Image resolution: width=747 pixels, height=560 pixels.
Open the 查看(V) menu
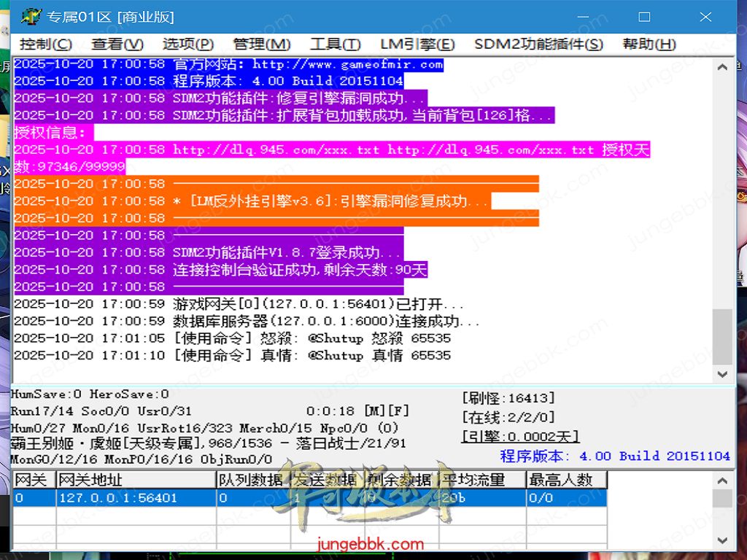tap(117, 44)
